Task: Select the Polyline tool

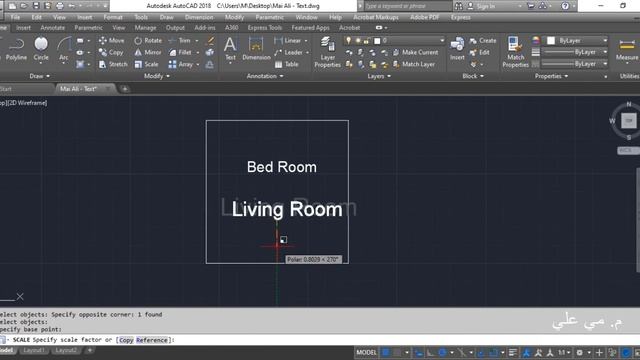Action: click(x=16, y=49)
